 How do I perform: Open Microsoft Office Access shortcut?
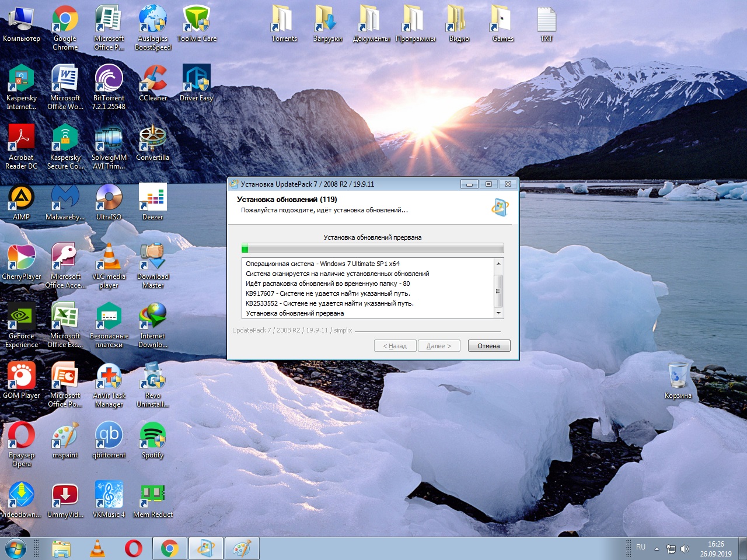(x=65, y=266)
